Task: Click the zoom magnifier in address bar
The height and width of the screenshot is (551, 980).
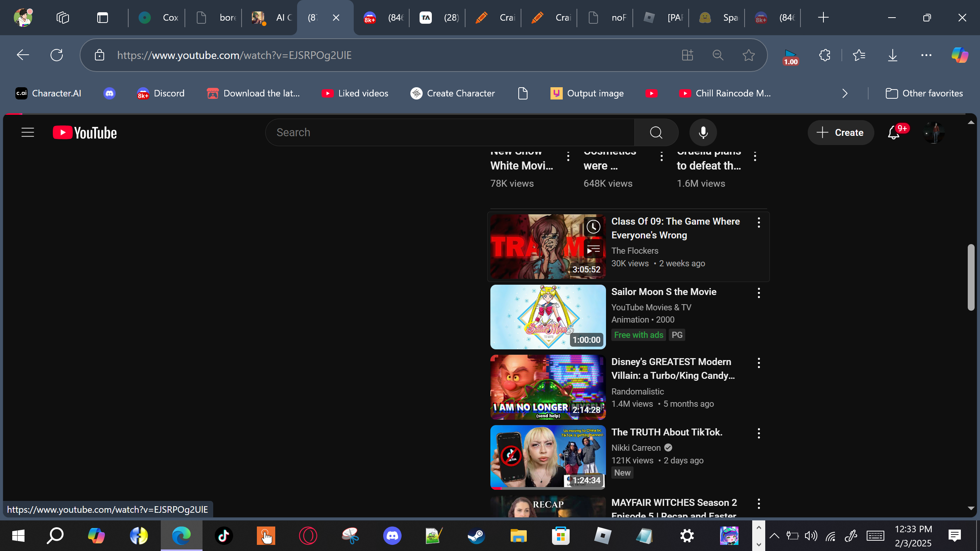Action: coord(718,55)
